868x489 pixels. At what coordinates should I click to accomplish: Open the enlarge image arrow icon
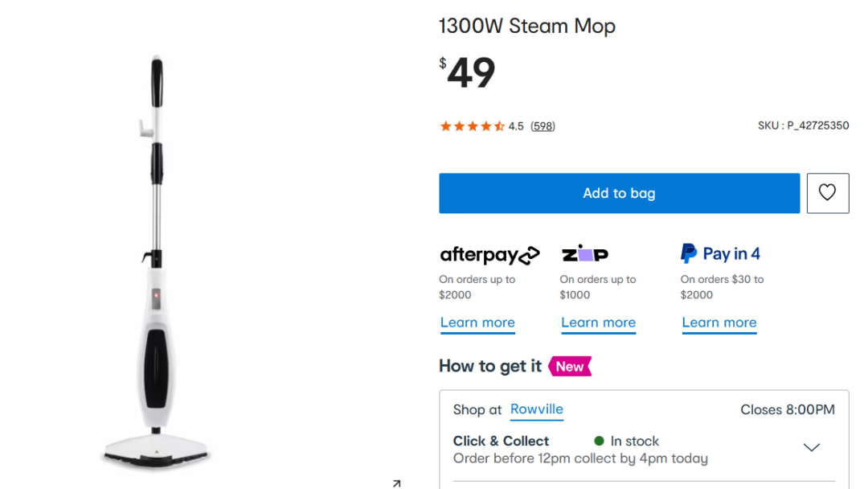click(x=396, y=483)
